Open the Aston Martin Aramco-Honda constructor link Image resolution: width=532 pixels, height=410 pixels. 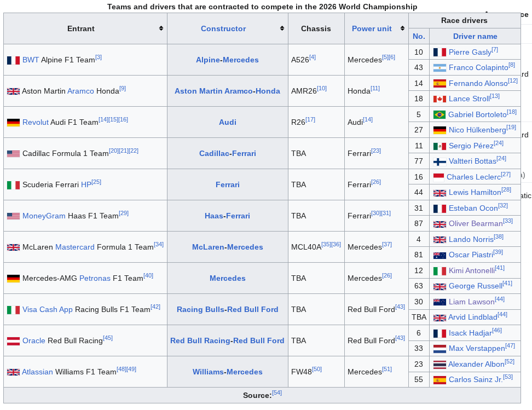[x=227, y=91]
